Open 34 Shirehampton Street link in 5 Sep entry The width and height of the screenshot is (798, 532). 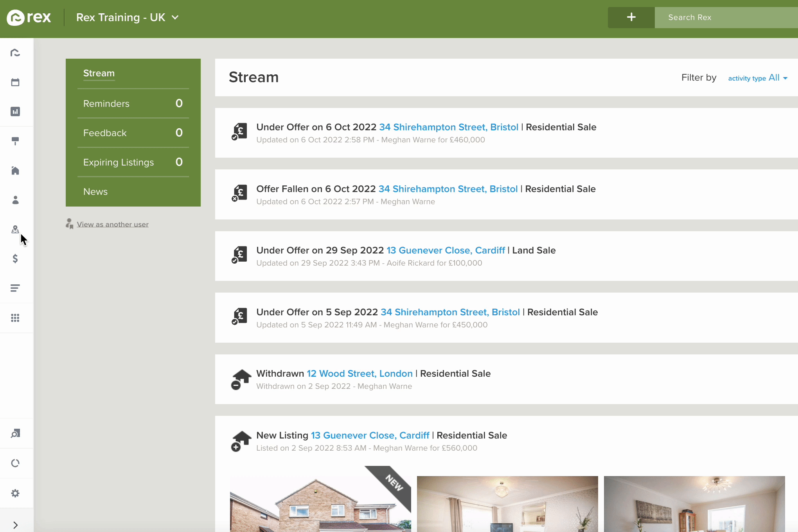(x=450, y=312)
